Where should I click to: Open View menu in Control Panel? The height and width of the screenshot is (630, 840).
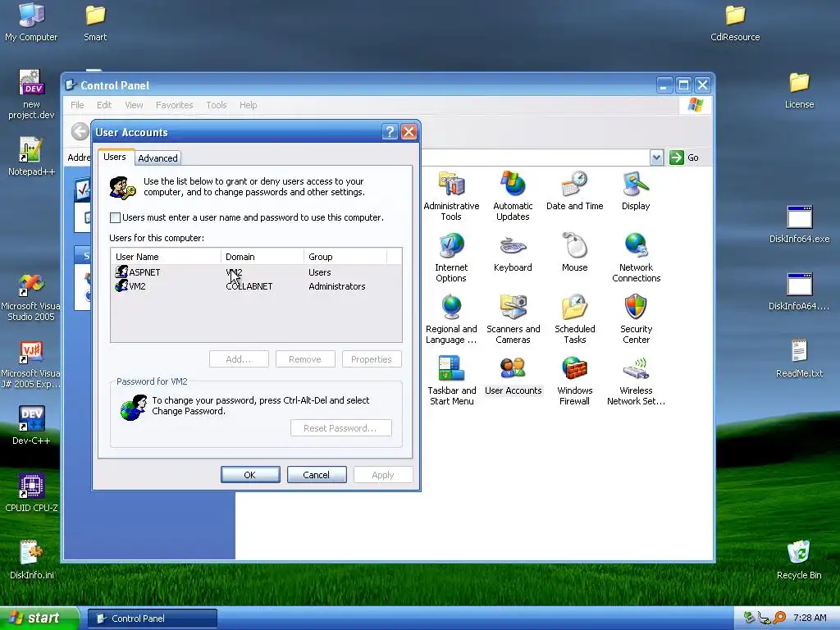point(134,105)
